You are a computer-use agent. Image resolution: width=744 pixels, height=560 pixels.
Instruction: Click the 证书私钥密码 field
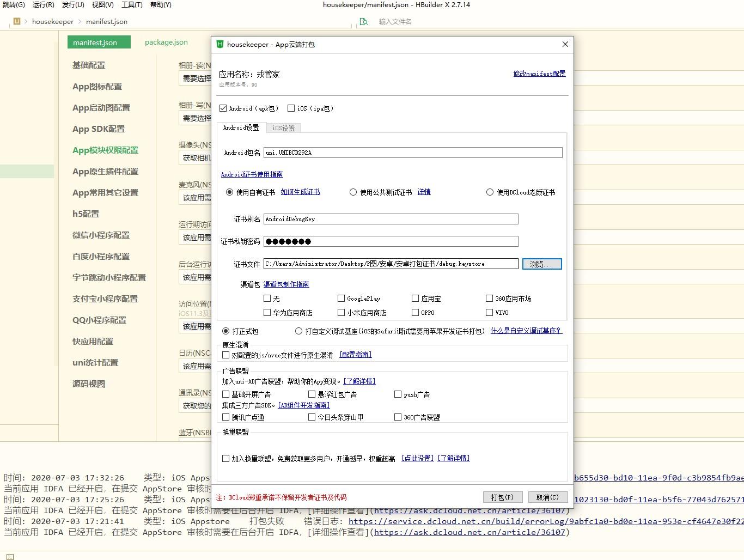391,241
